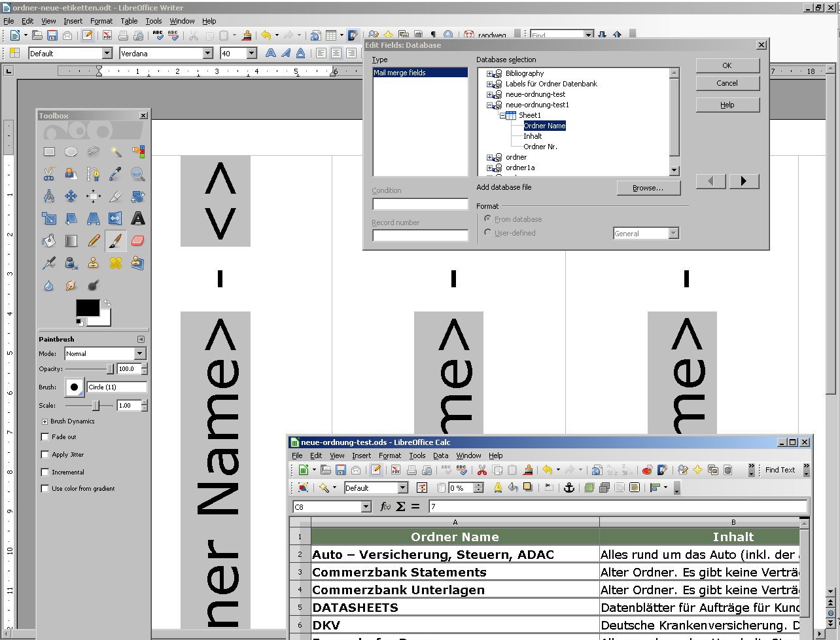Click the black foreground color swatch
Image resolution: width=840 pixels, height=640 pixels.
point(88,308)
